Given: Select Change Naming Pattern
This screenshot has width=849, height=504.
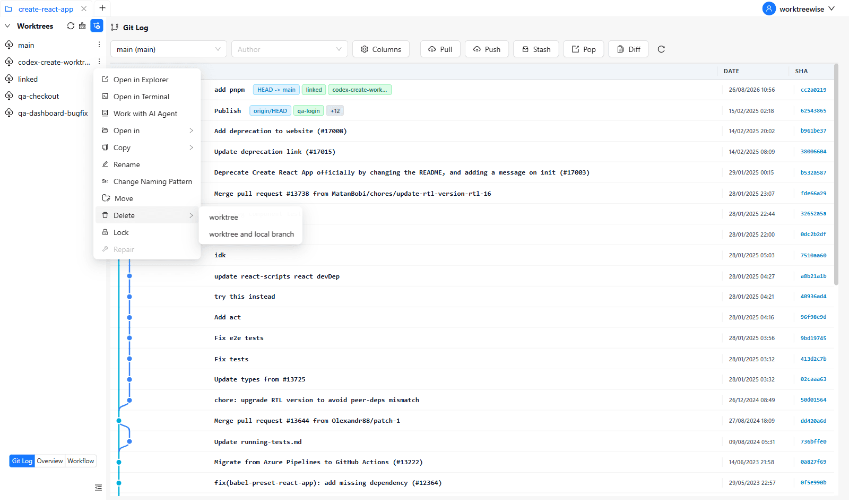Looking at the screenshot, I should point(147,181).
